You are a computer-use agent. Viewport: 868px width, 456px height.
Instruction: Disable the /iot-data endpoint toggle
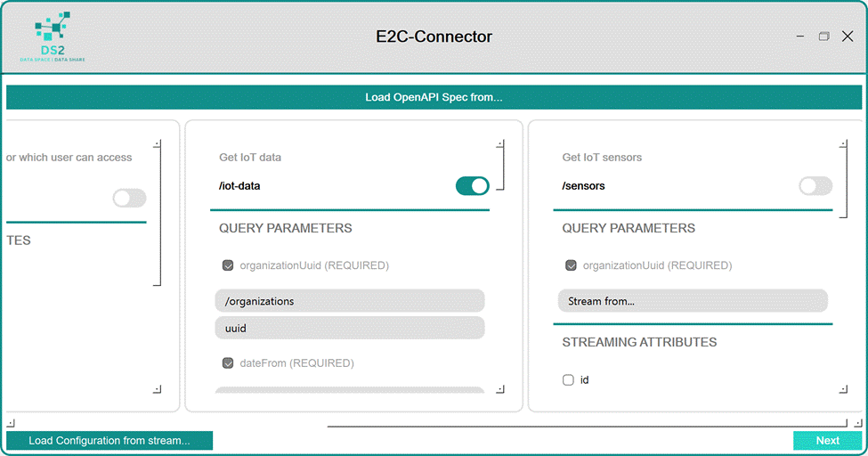[x=472, y=185]
